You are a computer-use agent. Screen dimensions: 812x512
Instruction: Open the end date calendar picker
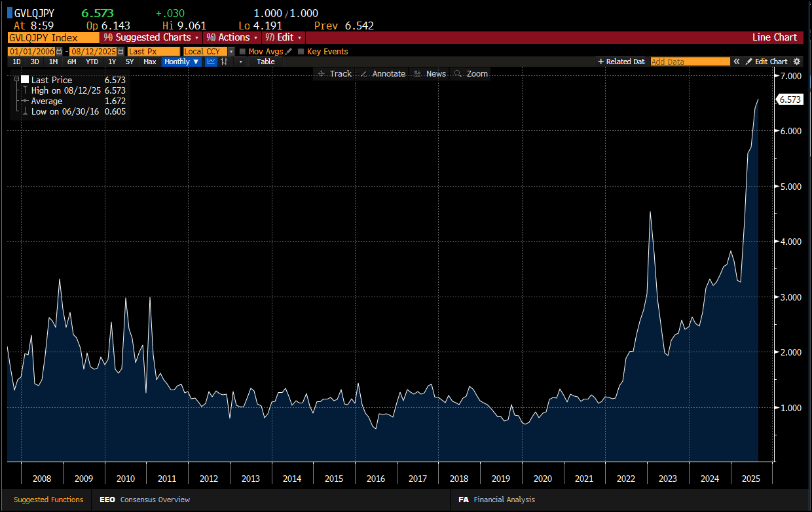click(120, 51)
